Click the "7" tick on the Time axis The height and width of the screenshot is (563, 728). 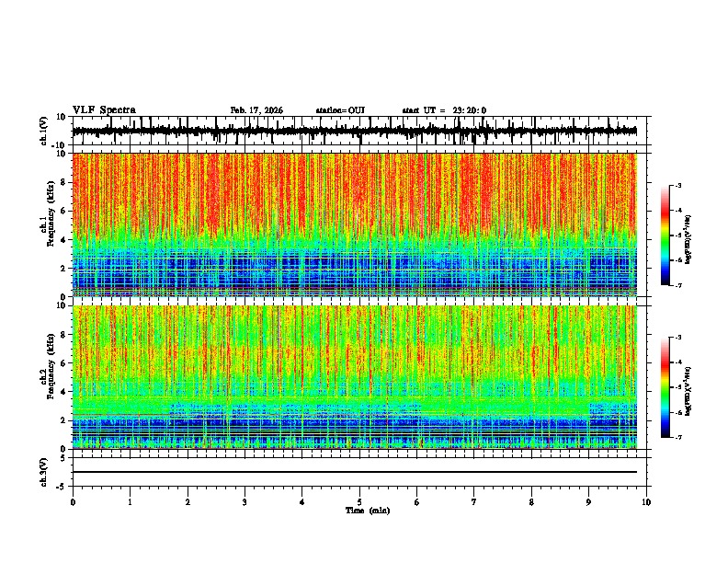coord(474,502)
